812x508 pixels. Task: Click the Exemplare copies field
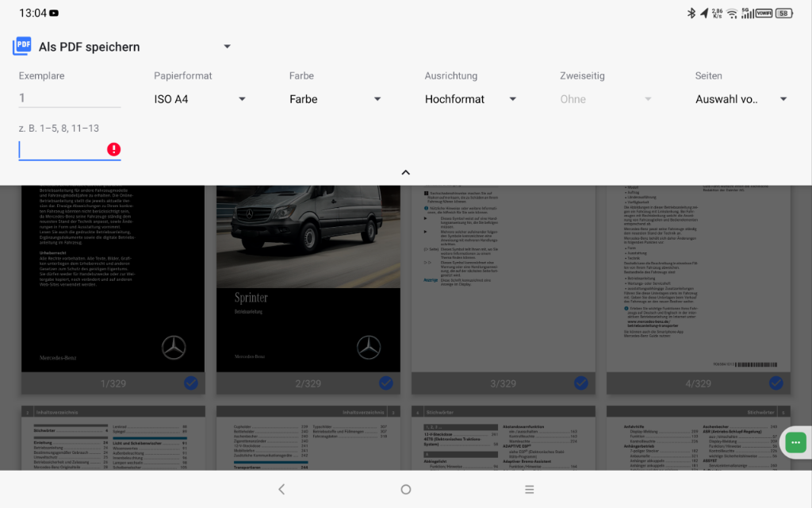70,98
